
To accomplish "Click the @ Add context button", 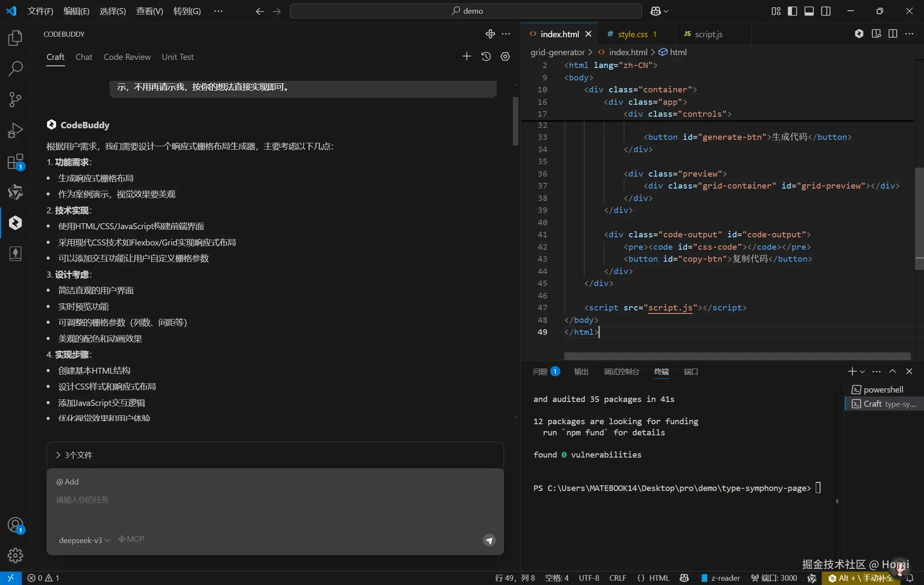I will click(68, 482).
